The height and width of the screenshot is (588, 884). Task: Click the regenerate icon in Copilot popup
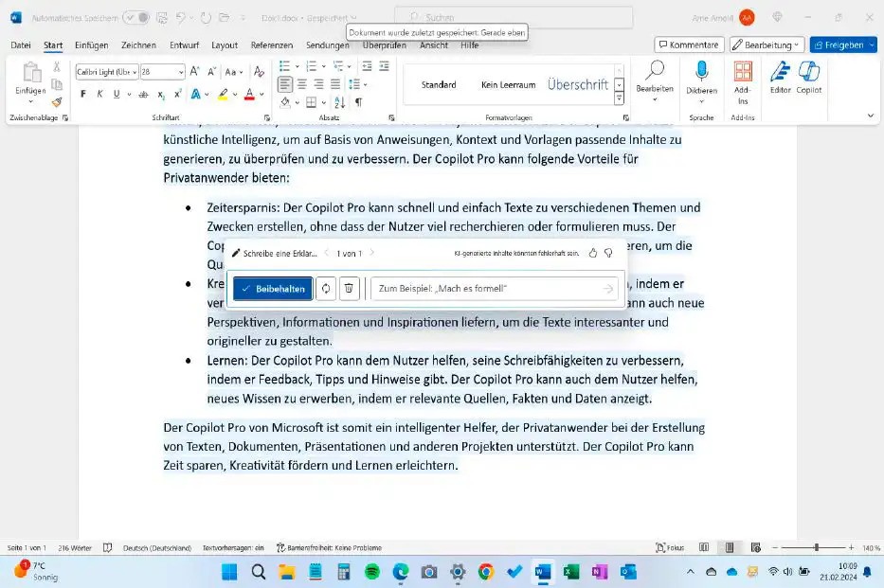click(x=326, y=288)
